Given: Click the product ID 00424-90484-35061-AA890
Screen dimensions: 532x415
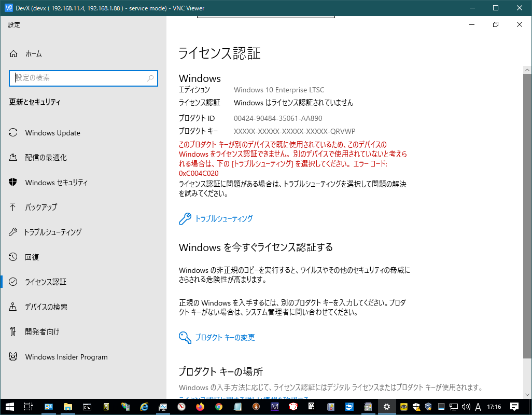Looking at the screenshot, I should click(x=278, y=118).
